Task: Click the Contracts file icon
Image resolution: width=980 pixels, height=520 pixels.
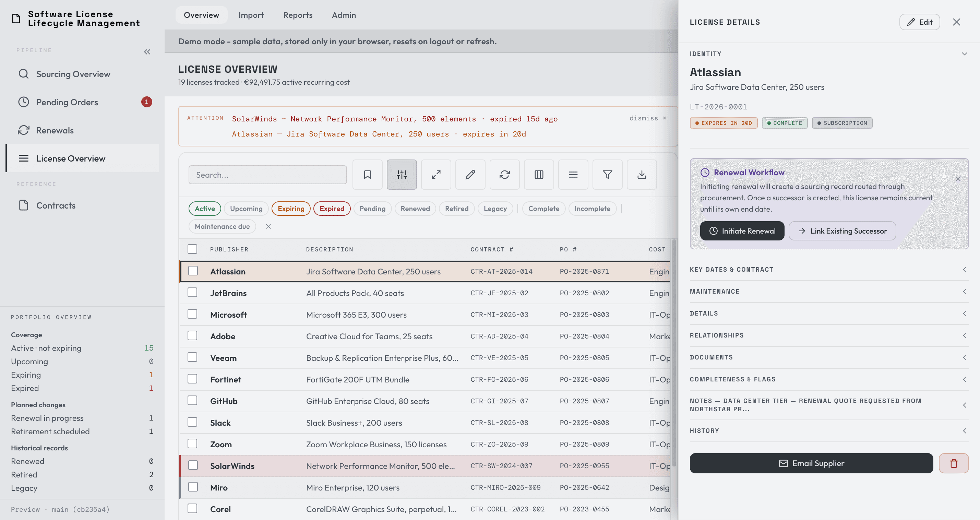Action: point(24,205)
